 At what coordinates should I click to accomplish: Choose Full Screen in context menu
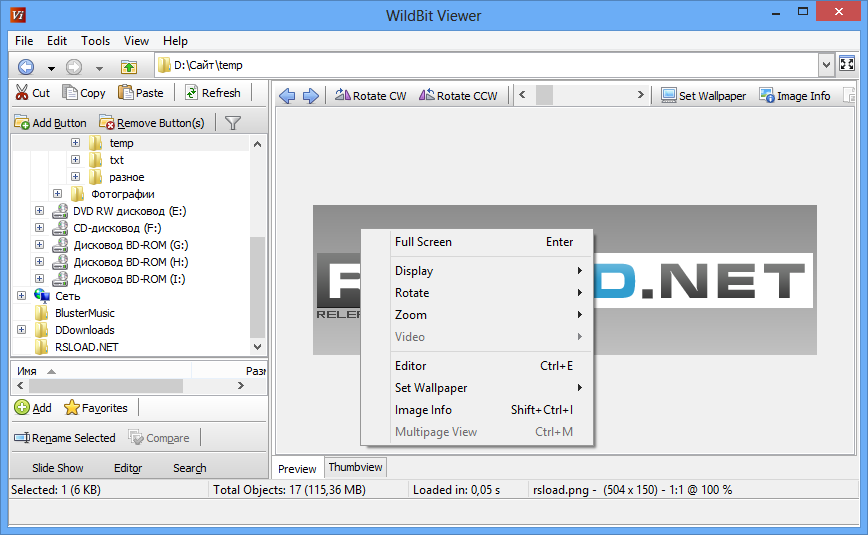click(477, 242)
